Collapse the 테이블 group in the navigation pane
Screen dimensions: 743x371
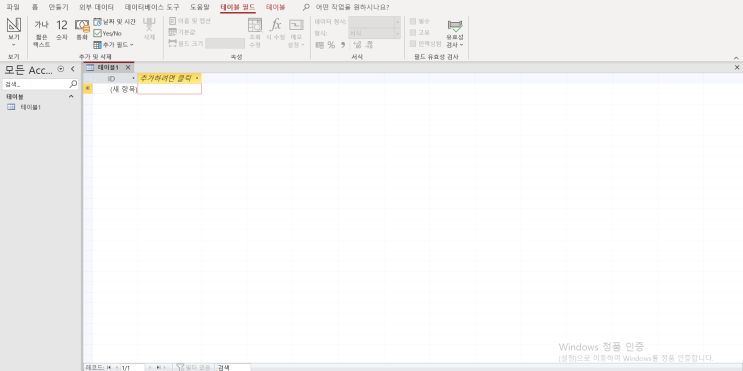72,96
